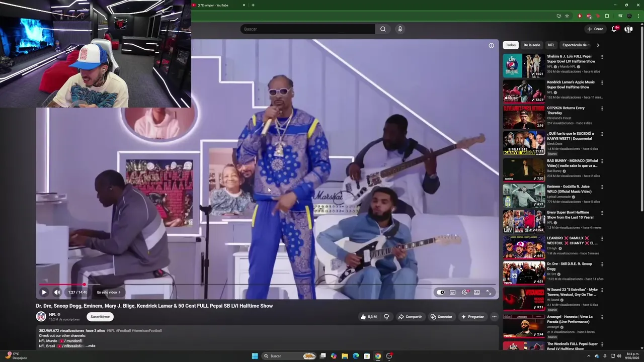Click the video progress bar
644x362 pixels.
[267, 285]
